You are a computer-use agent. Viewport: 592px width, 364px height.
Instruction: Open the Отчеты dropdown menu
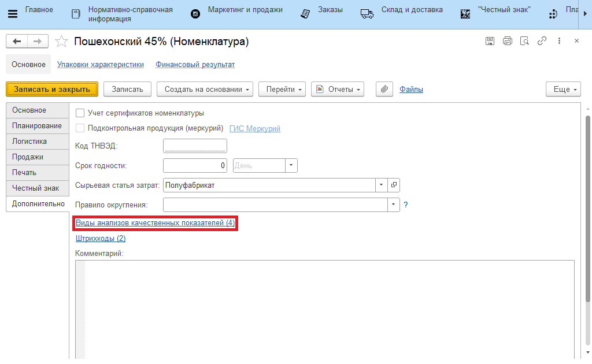pos(338,89)
